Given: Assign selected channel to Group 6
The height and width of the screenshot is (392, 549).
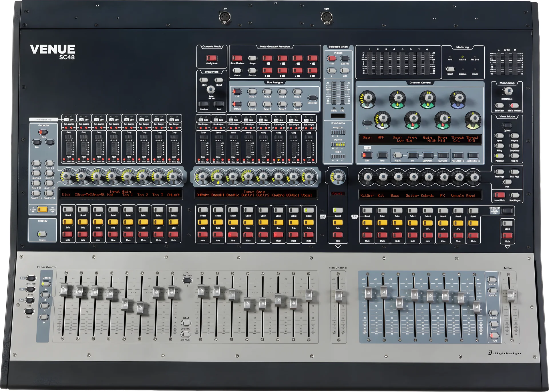Looking at the screenshot, I should pyautogui.click(x=267, y=104).
